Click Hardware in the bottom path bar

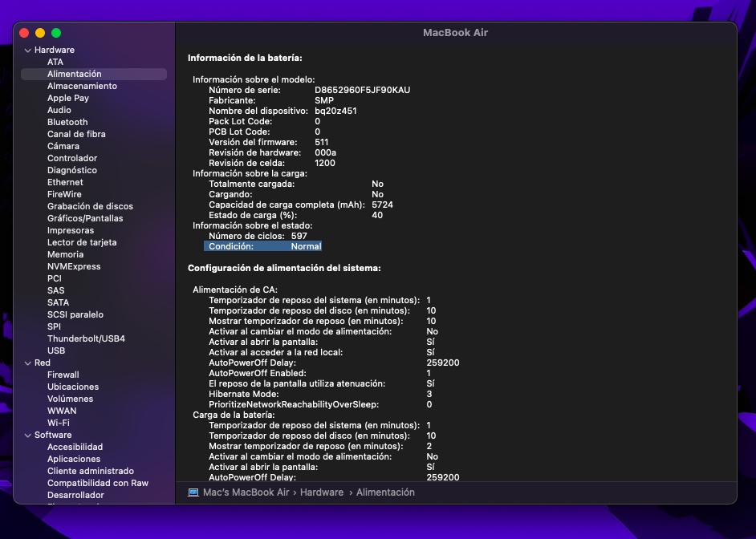coord(321,492)
